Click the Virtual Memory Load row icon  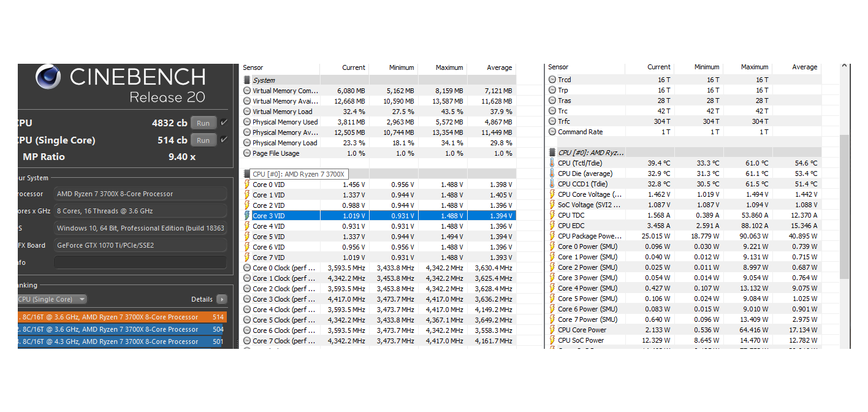pos(247,112)
